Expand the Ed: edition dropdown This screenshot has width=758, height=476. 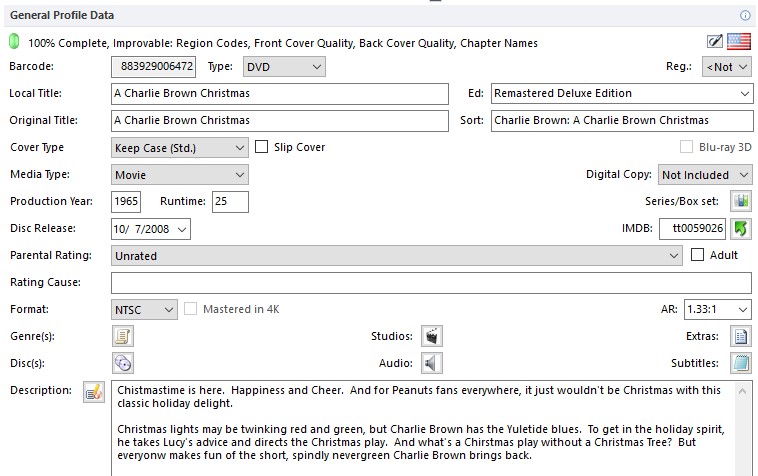point(744,94)
